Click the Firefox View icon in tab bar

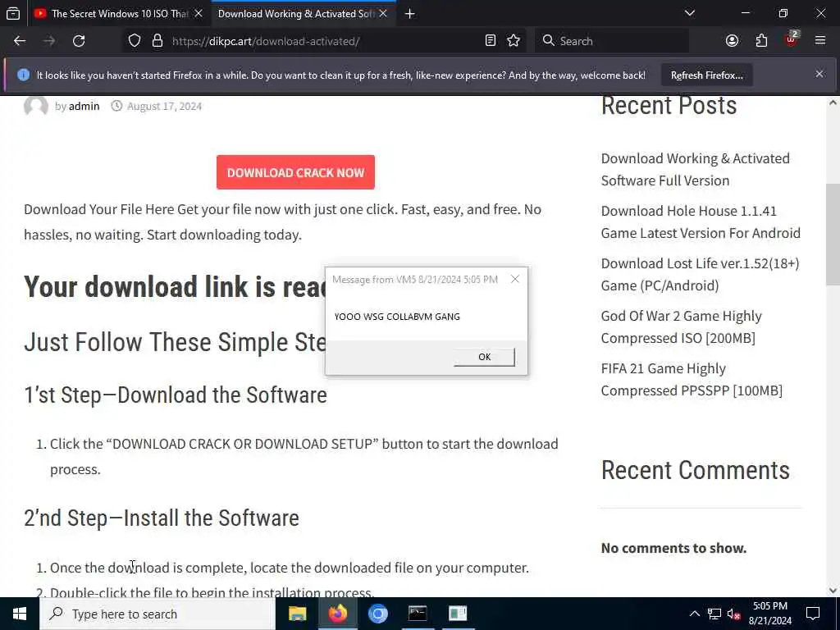point(13,13)
